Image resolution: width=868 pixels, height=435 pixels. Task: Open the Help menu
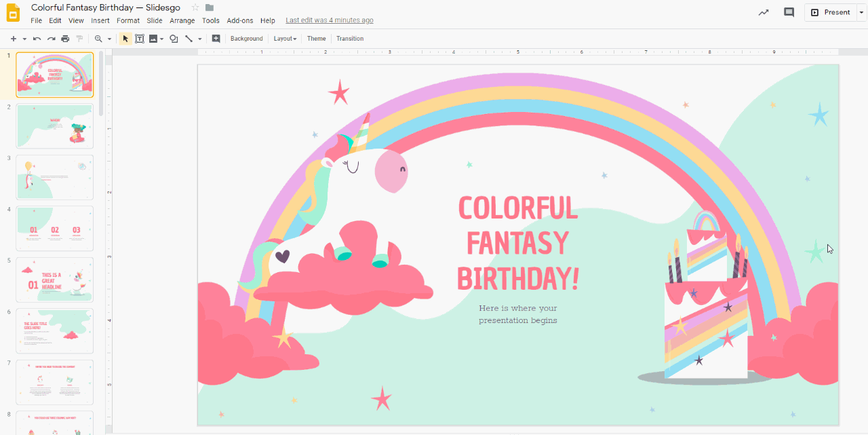[x=268, y=20]
